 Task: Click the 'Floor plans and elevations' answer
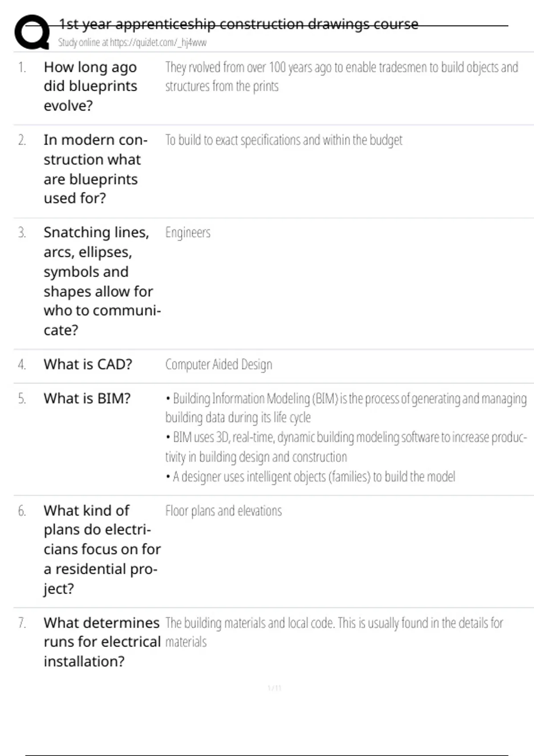(223, 511)
